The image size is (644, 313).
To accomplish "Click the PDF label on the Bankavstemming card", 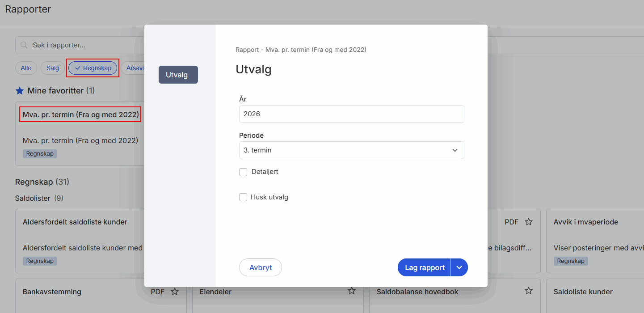I will click(157, 292).
